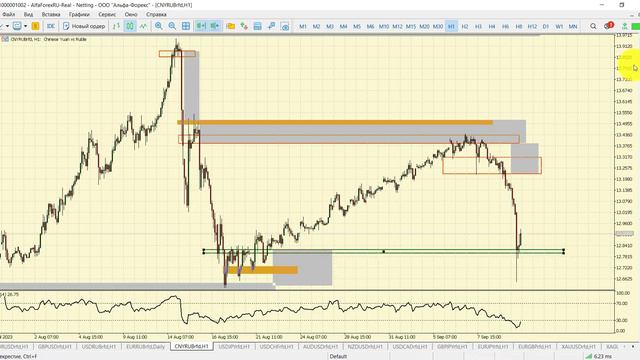
Task: Open the Окно menu
Action: coord(131,14)
